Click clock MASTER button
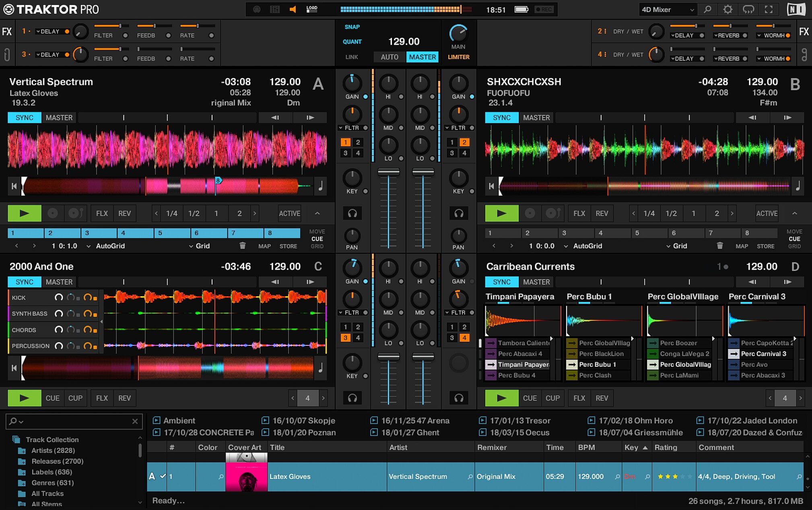812x510 pixels. pos(422,57)
